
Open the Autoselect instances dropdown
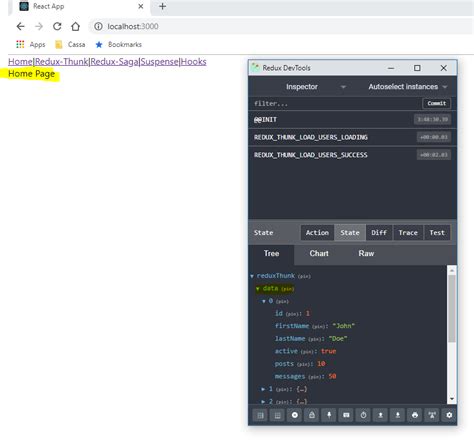pos(407,87)
